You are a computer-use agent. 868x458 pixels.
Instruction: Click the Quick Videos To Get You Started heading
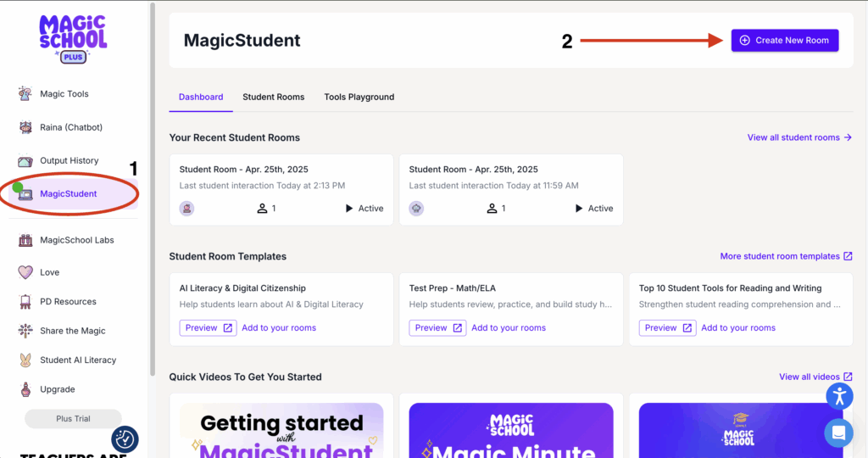[245, 377]
